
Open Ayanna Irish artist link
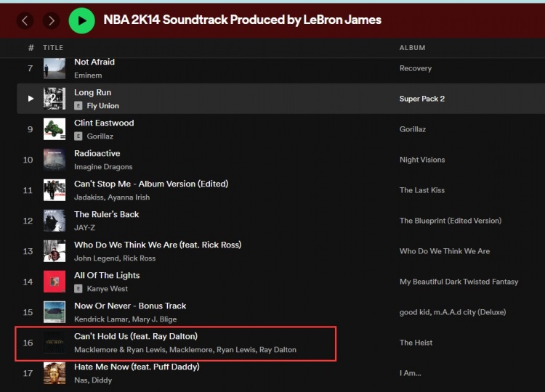pos(129,197)
